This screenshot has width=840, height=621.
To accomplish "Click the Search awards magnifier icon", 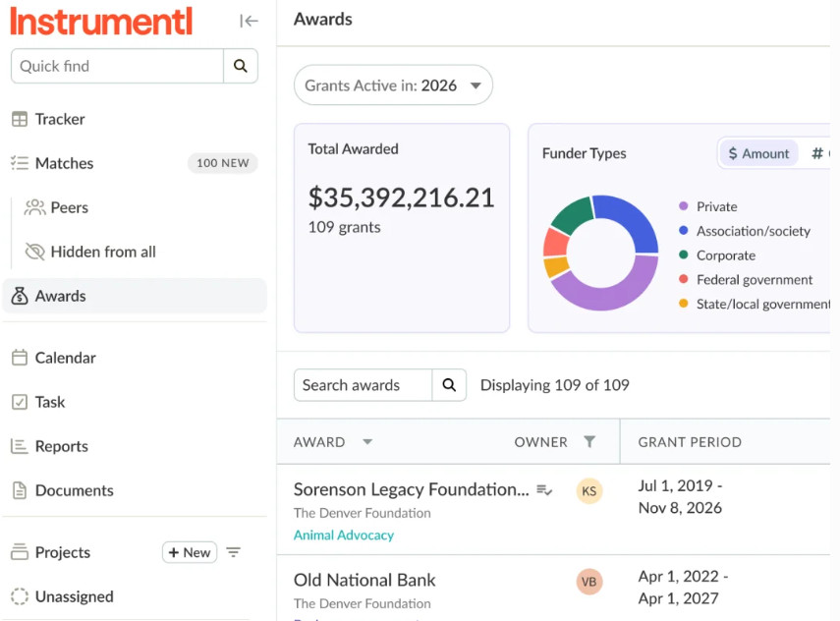I will [449, 385].
